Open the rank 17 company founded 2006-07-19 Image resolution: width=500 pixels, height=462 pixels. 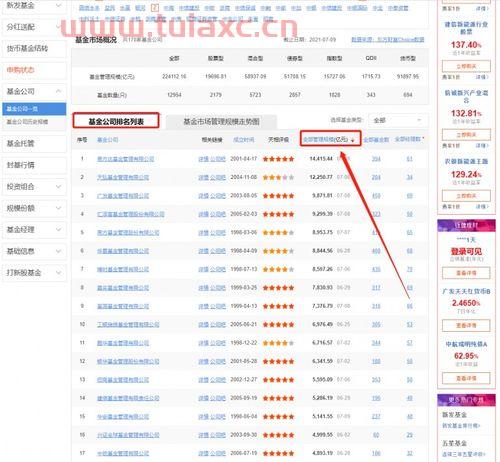tap(123, 453)
